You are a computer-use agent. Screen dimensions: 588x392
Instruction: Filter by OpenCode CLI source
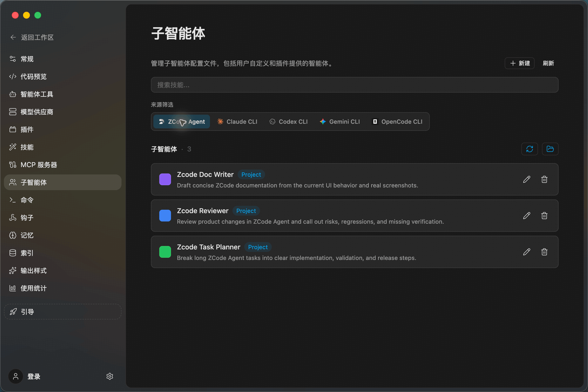pos(397,122)
